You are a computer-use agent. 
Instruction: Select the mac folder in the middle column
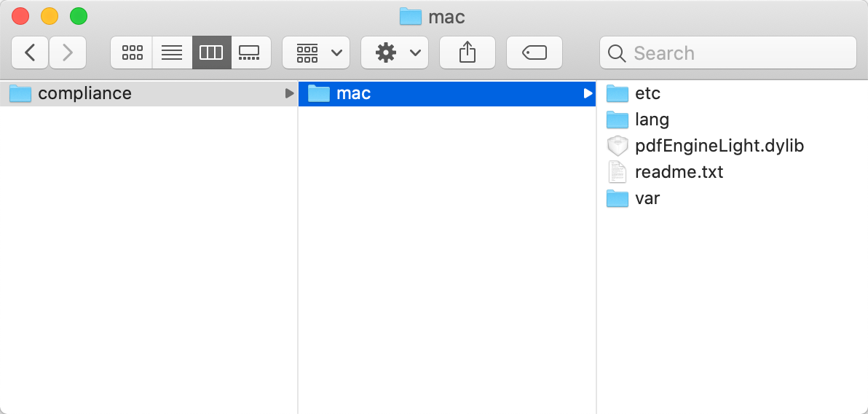[353, 93]
